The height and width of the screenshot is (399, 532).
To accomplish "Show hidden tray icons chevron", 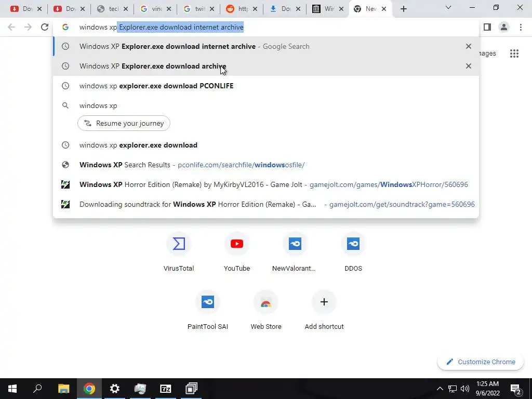I will click(440, 389).
